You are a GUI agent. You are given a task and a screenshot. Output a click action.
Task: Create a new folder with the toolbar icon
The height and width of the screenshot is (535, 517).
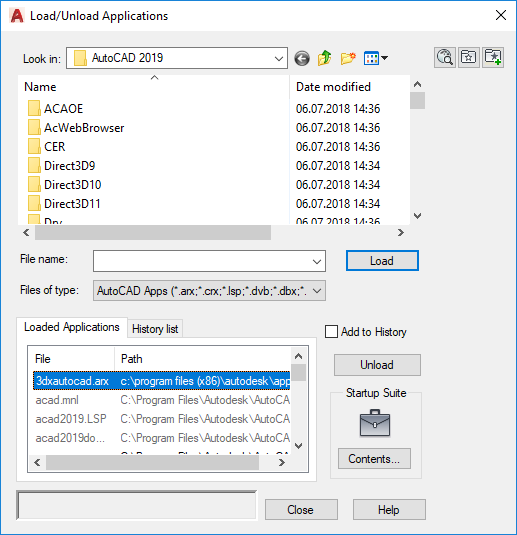(348, 58)
